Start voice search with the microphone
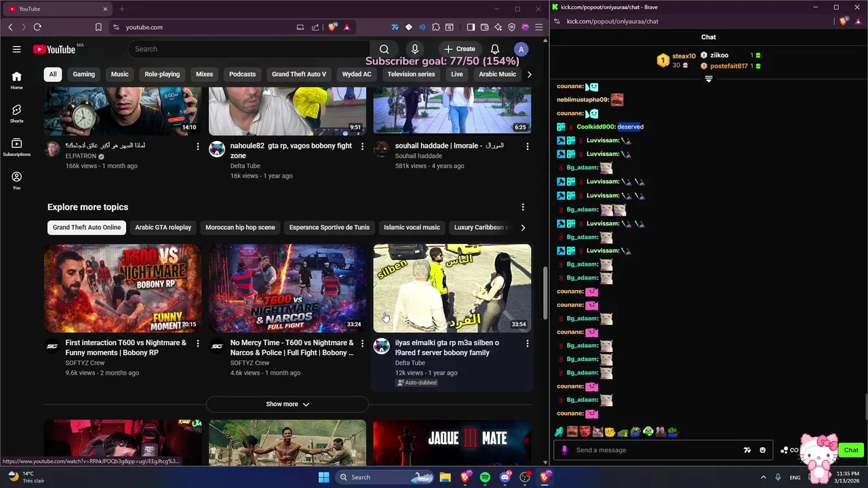 pos(415,49)
